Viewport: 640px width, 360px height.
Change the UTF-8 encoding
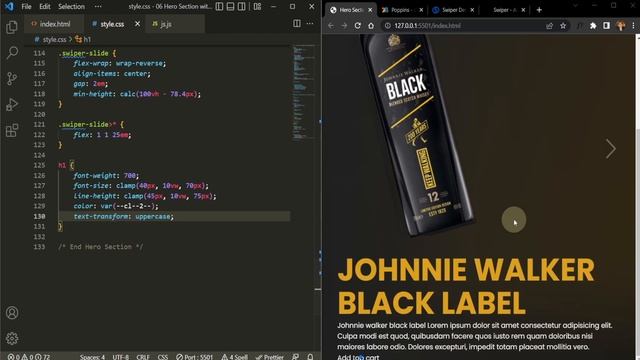120,357
